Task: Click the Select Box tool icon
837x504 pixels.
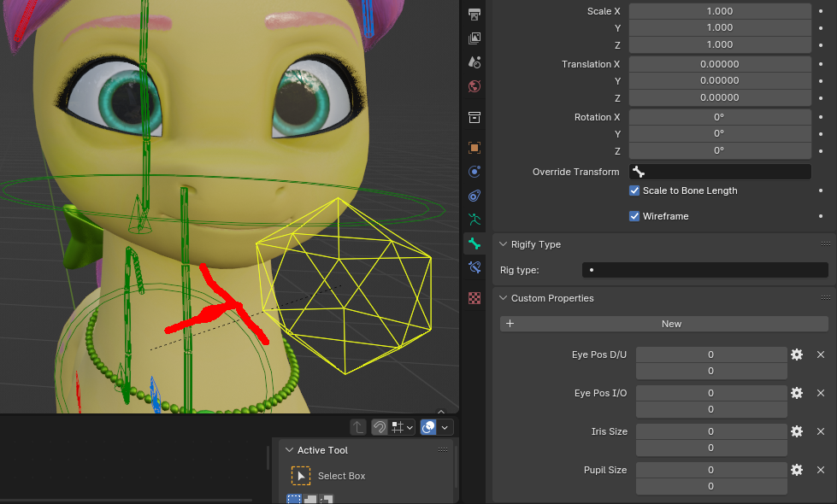Action: (x=301, y=476)
